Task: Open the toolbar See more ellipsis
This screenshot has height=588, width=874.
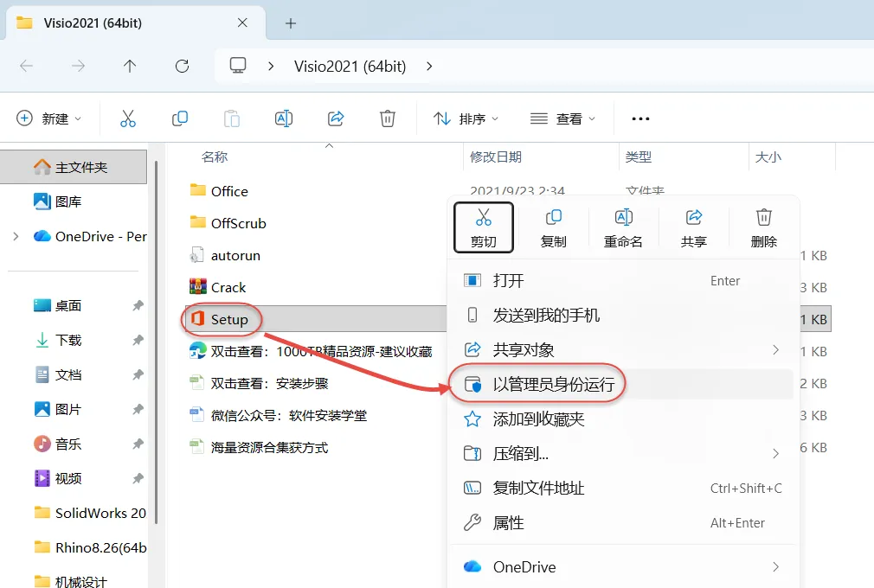Action: pos(640,118)
